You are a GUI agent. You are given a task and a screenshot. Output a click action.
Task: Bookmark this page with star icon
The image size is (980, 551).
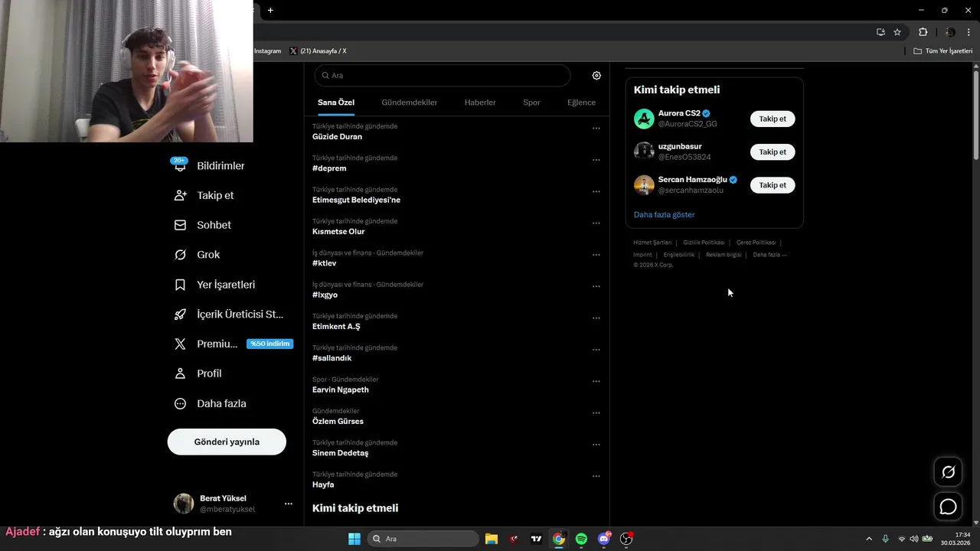(897, 32)
